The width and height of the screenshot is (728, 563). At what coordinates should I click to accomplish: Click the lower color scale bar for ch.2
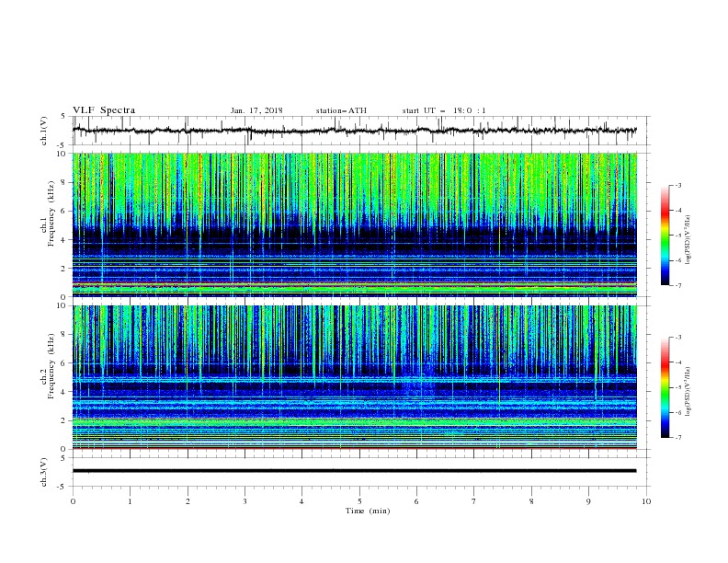pos(665,387)
